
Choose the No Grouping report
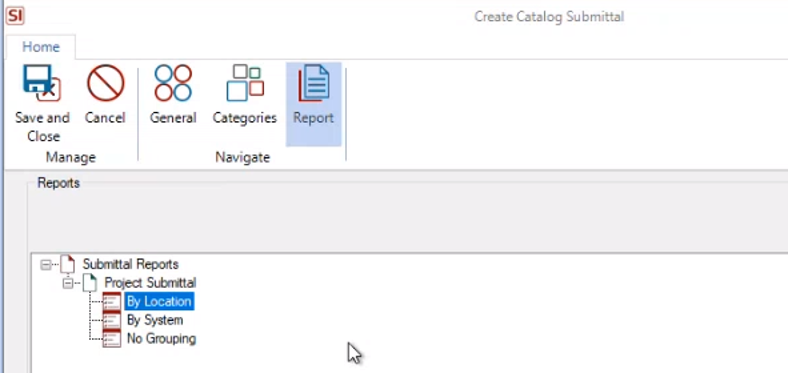pos(161,339)
